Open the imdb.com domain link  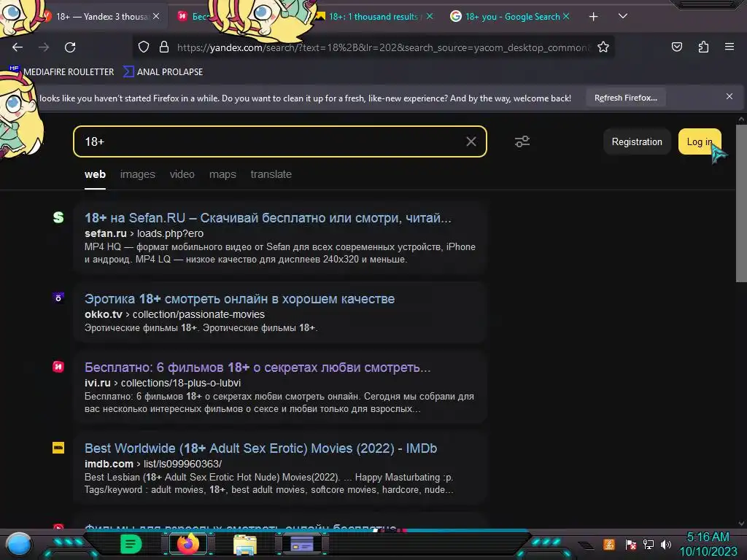coord(109,464)
